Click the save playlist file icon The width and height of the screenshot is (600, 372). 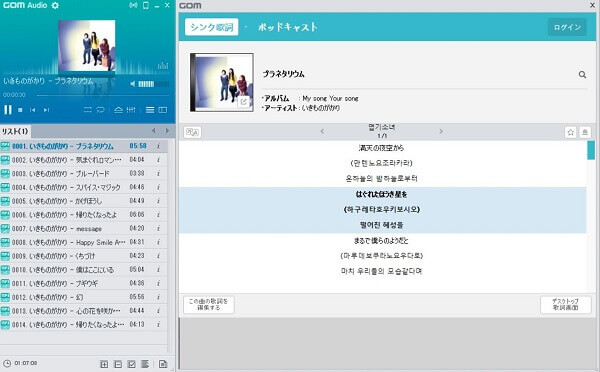[163, 364]
